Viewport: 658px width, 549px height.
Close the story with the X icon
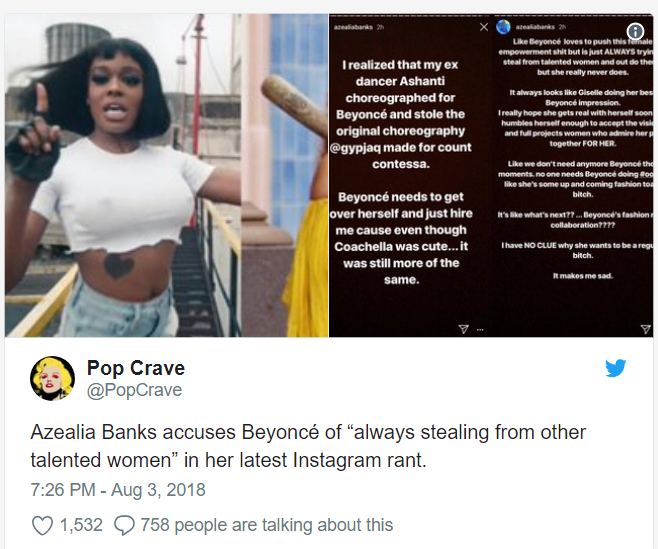tap(484, 27)
